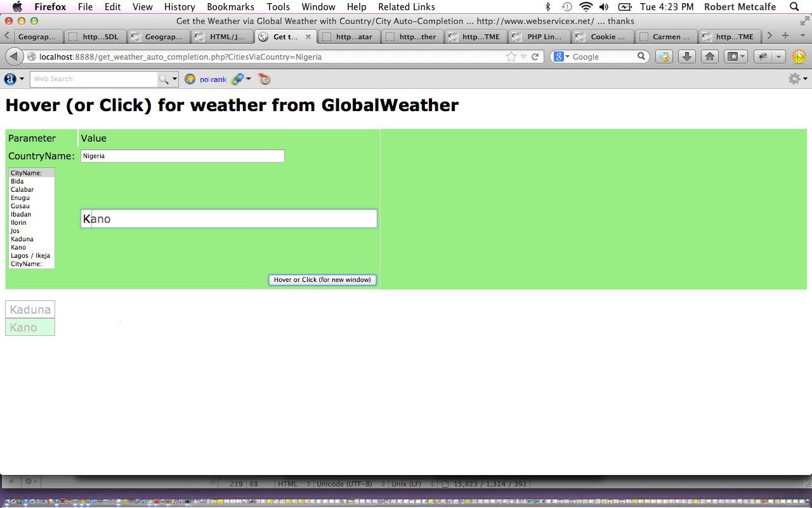Pick the Kaduna autocomplete suggestion below

click(30, 309)
